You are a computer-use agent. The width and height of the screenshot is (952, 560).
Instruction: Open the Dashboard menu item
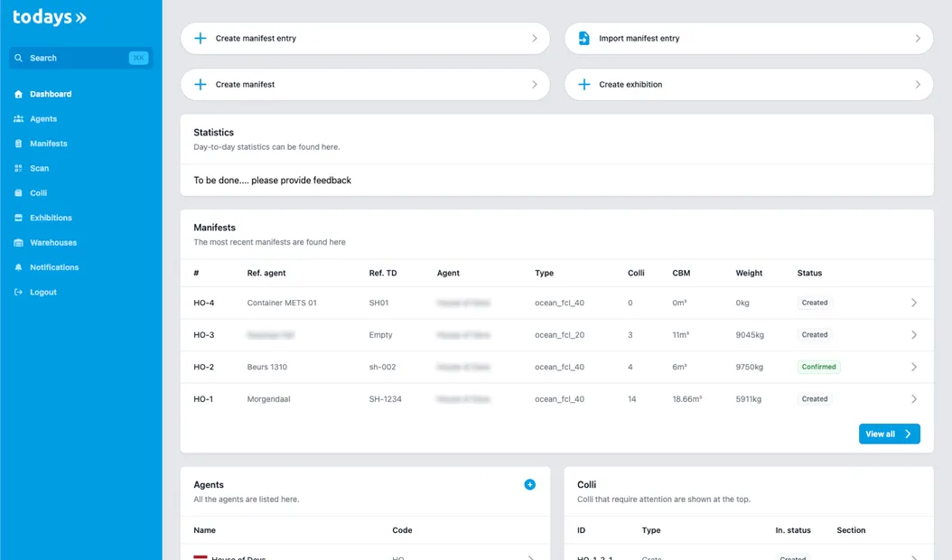click(x=51, y=94)
